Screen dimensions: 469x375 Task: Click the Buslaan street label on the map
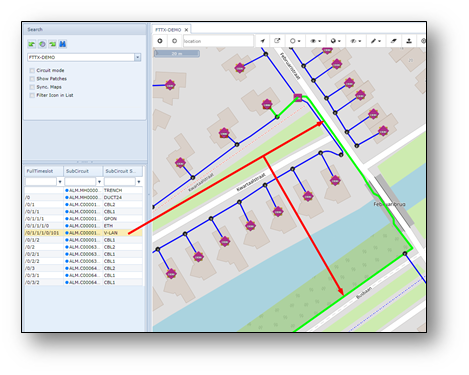[364, 293]
